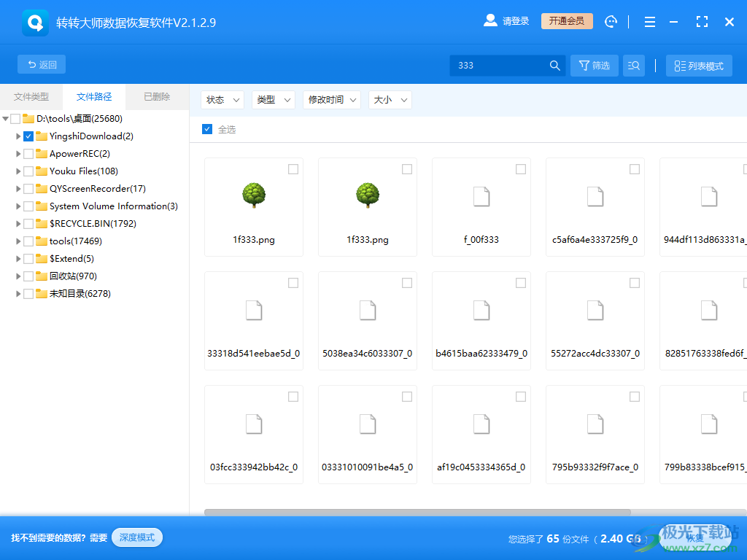Select the 03fcc333942bb42c_0 file icon
This screenshot has height=560, width=747.
253,424
